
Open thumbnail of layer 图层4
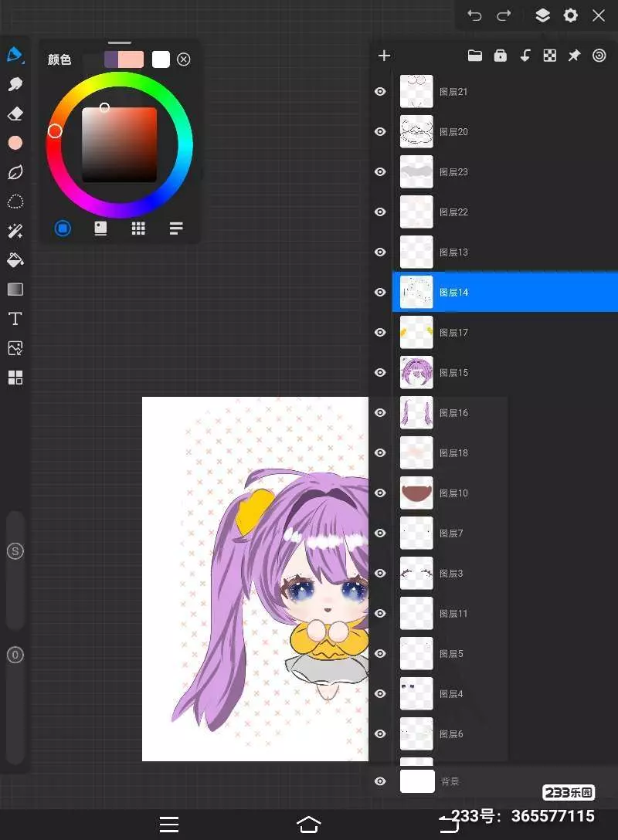pos(416,694)
